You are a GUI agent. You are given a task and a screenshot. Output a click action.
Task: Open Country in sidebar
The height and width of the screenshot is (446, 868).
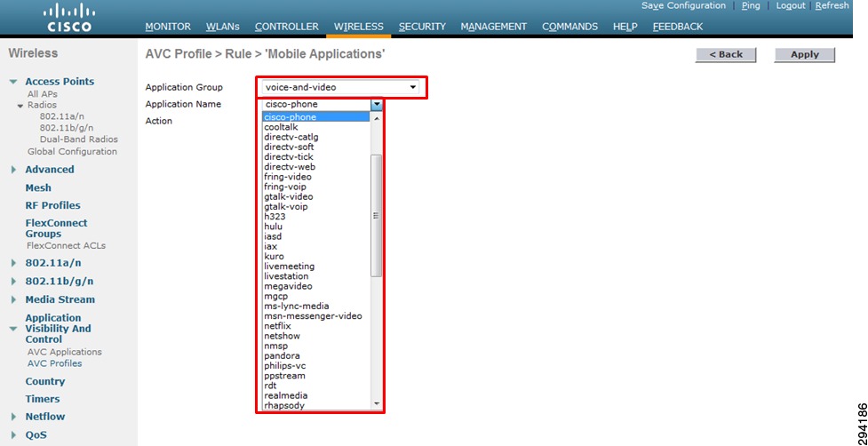(44, 381)
